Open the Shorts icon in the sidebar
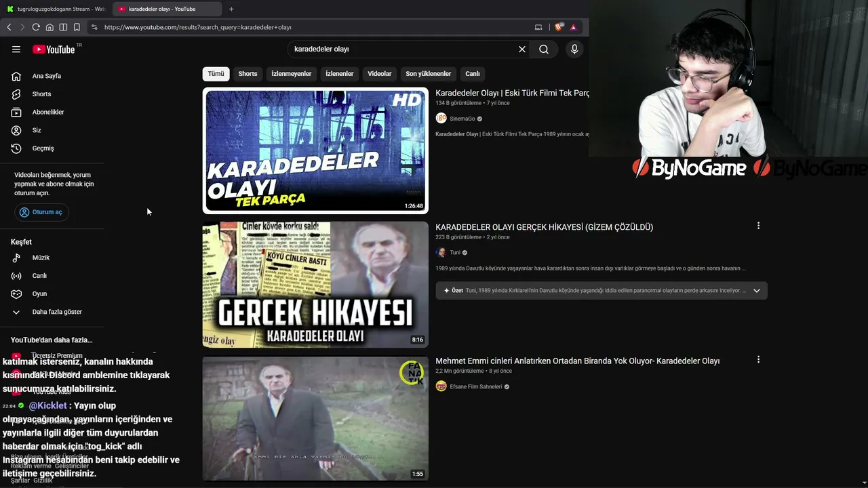 pyautogui.click(x=16, y=94)
